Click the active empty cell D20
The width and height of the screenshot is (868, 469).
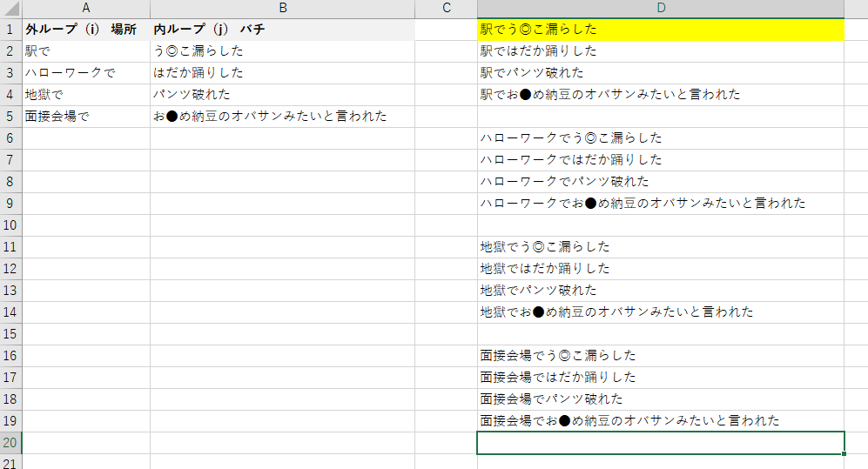pyautogui.click(x=661, y=443)
